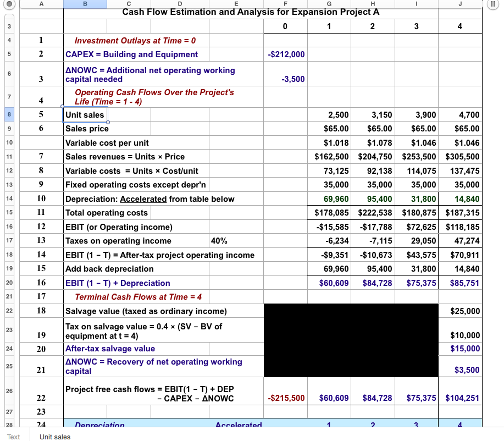
Task: Select the 40% tax rate cell
Action: [x=235, y=241]
